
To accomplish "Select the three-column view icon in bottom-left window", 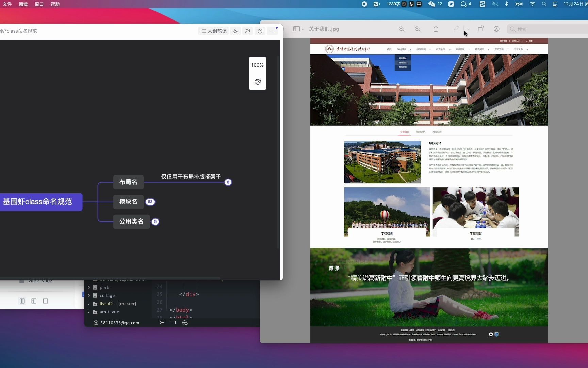I will tap(22, 301).
